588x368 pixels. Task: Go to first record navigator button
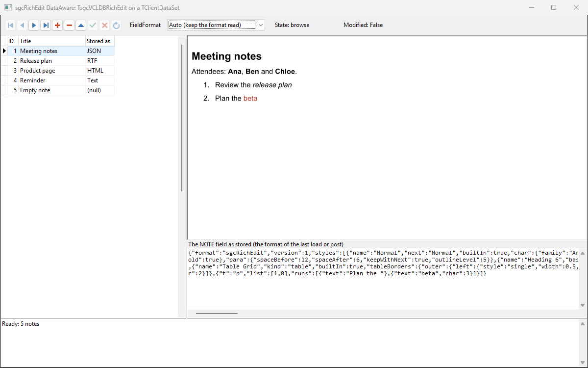point(10,25)
